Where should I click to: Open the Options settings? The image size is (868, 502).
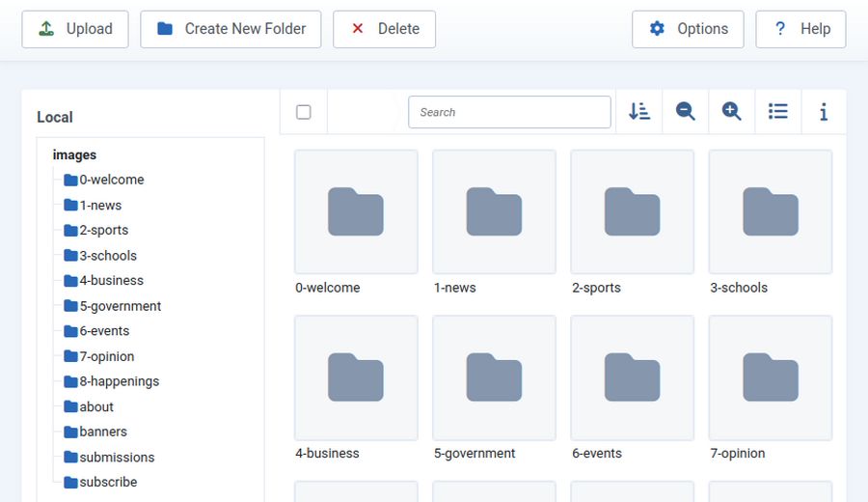click(x=688, y=29)
